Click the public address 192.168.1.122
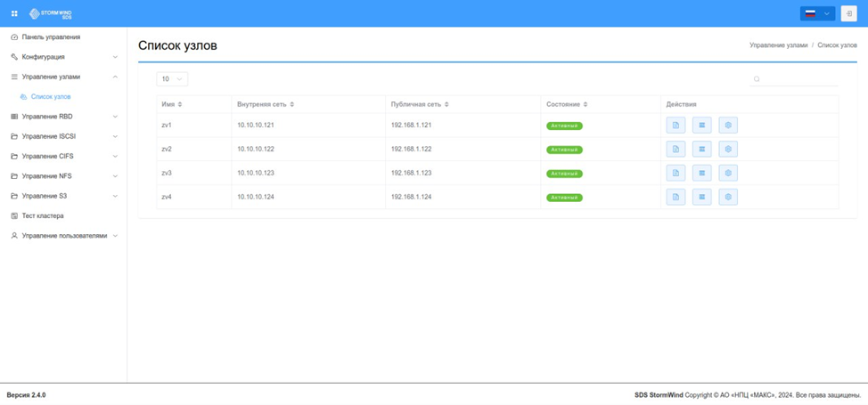Viewport: 868px width, 405px height. click(412, 150)
